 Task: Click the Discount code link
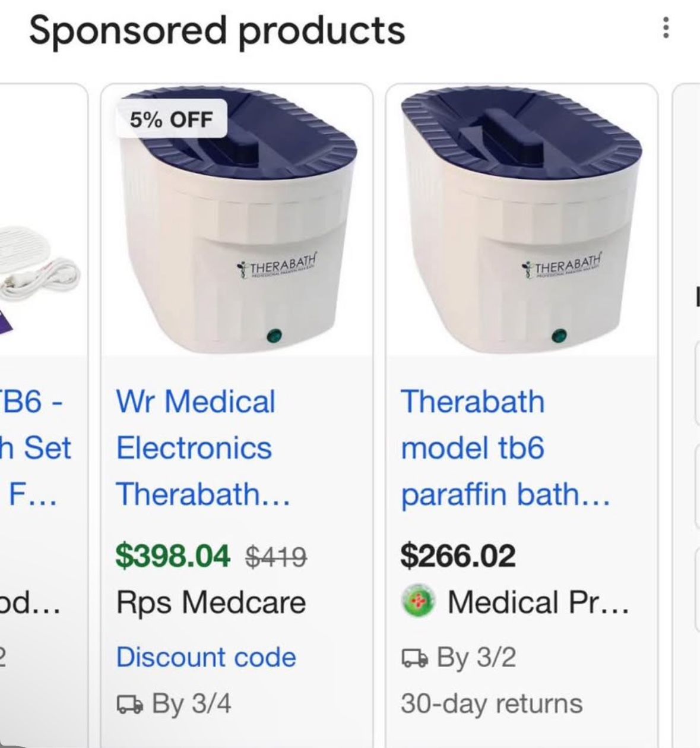pyautogui.click(x=206, y=657)
